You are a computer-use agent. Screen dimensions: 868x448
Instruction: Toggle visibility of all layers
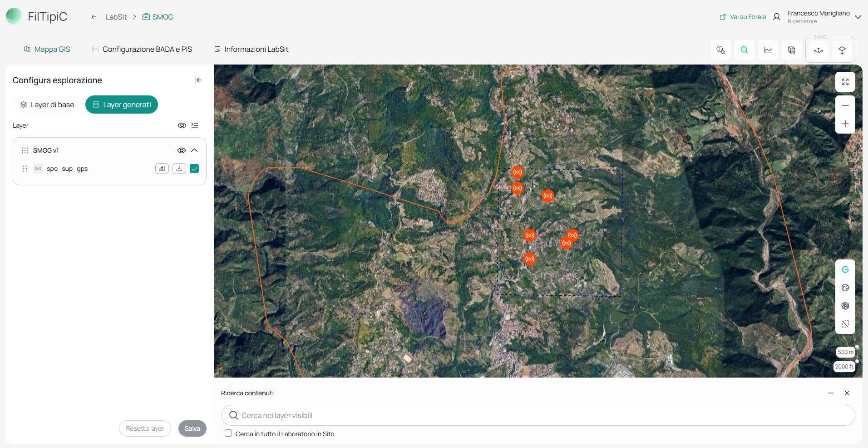click(x=182, y=125)
